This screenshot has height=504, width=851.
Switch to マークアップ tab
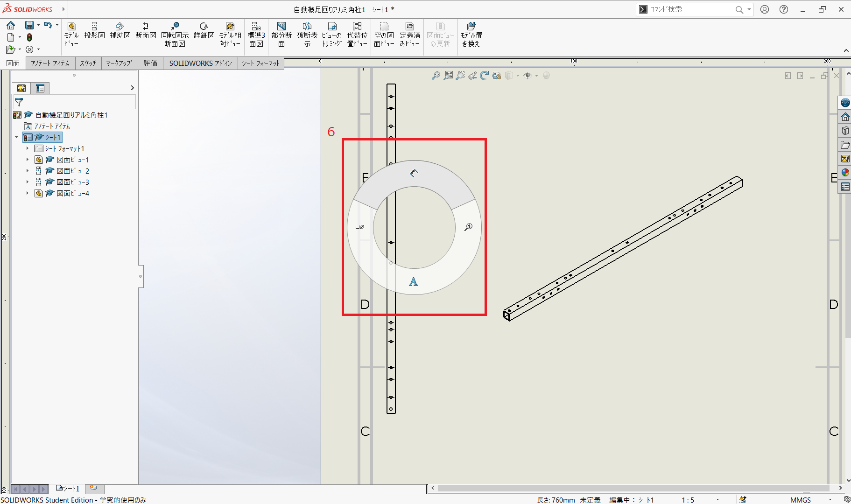pyautogui.click(x=119, y=63)
